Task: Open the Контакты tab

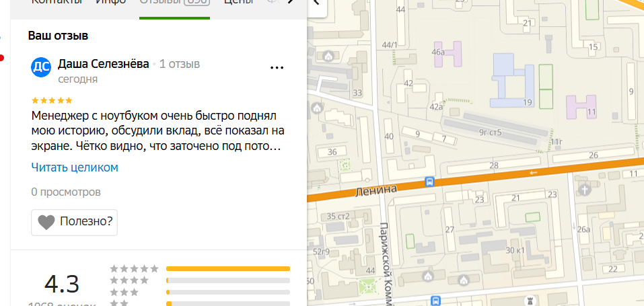Action: (x=57, y=1)
